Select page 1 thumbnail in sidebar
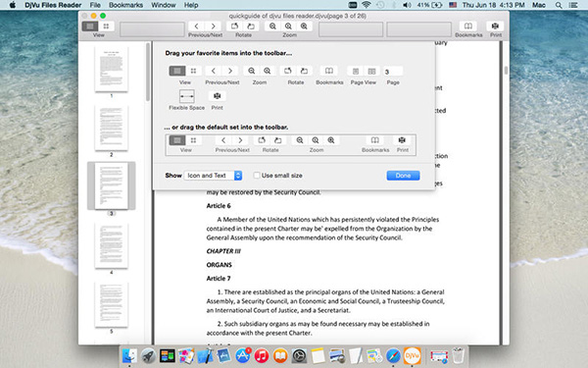 click(x=112, y=69)
